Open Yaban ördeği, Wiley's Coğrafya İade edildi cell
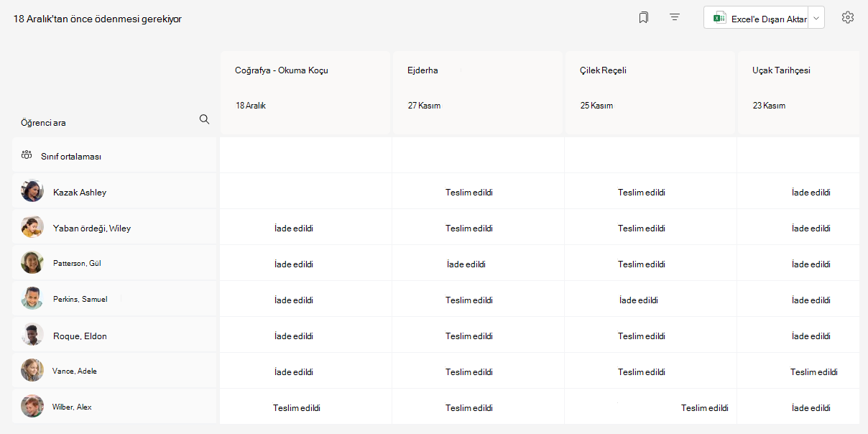 [305, 227]
